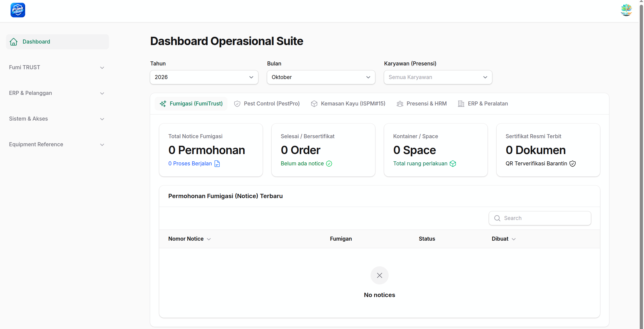Switch to ERP & Peralatan tab
The width and height of the screenshot is (644, 329).
tap(483, 104)
